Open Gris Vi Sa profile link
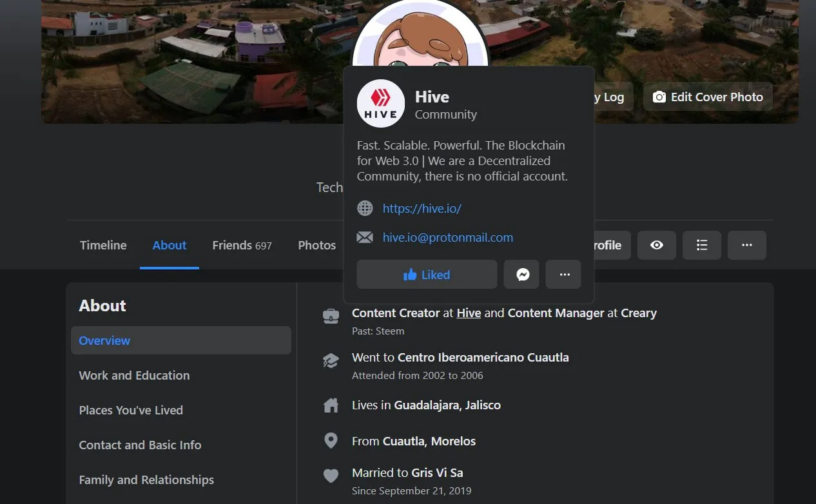Image resolution: width=816 pixels, height=504 pixels. click(x=438, y=472)
